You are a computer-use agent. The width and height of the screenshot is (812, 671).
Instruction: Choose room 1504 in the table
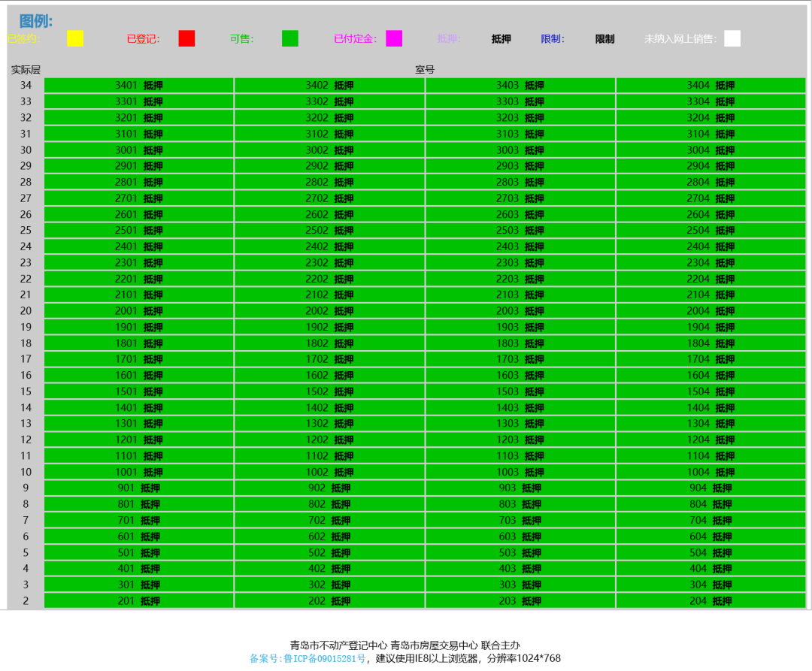pos(711,391)
